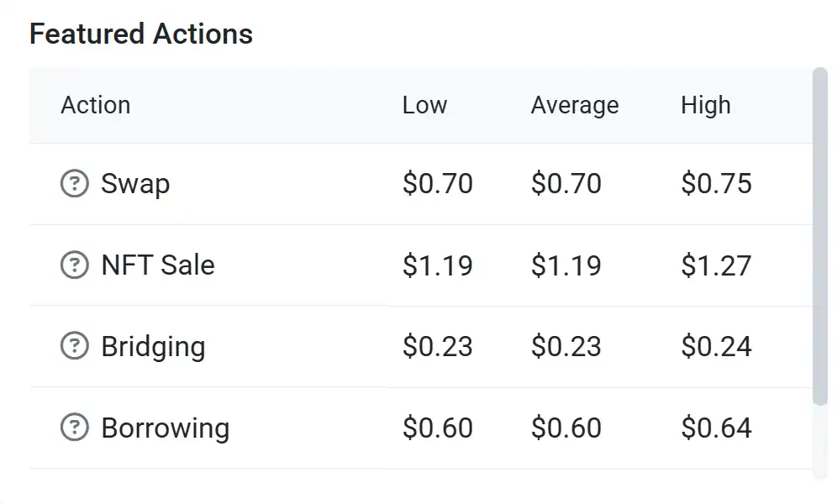Viewport: 837px width, 504px height.
Task: Select the NFT Sale high price $1.27
Action: pos(716,265)
